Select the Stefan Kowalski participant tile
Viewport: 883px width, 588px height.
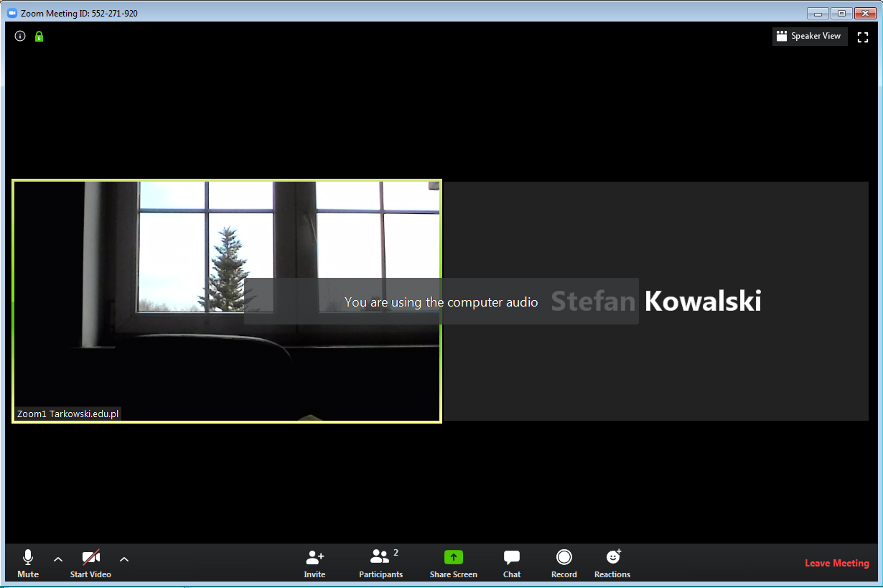coord(656,301)
